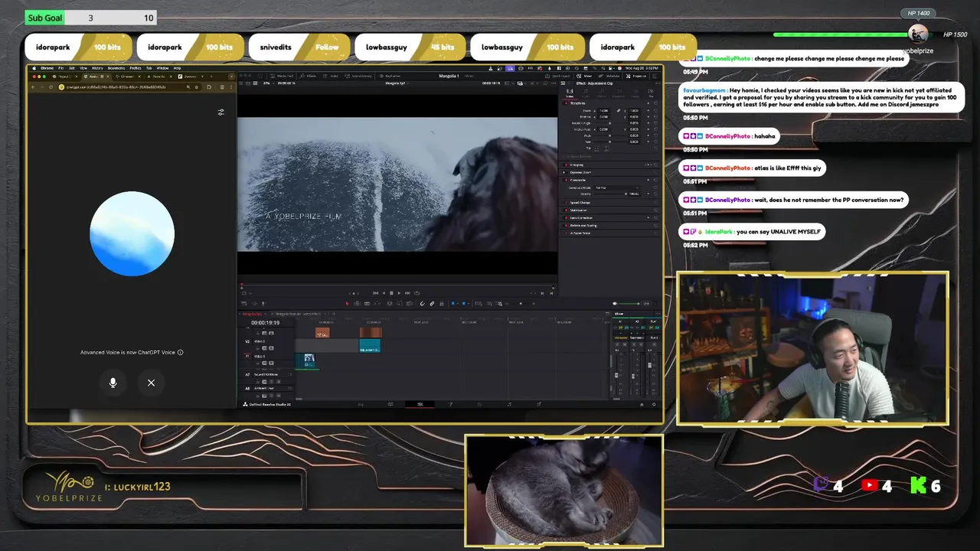Viewport: 980px width, 551px height.
Task: Toggle the Transform section enable switch
Action: click(x=566, y=103)
